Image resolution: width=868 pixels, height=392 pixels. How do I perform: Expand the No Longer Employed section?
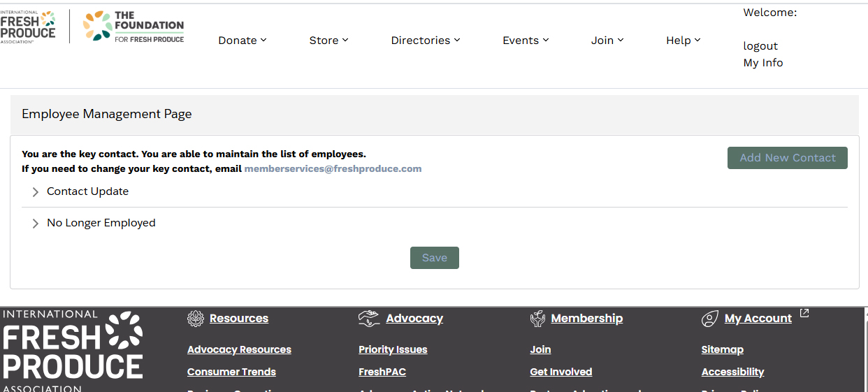point(101,224)
